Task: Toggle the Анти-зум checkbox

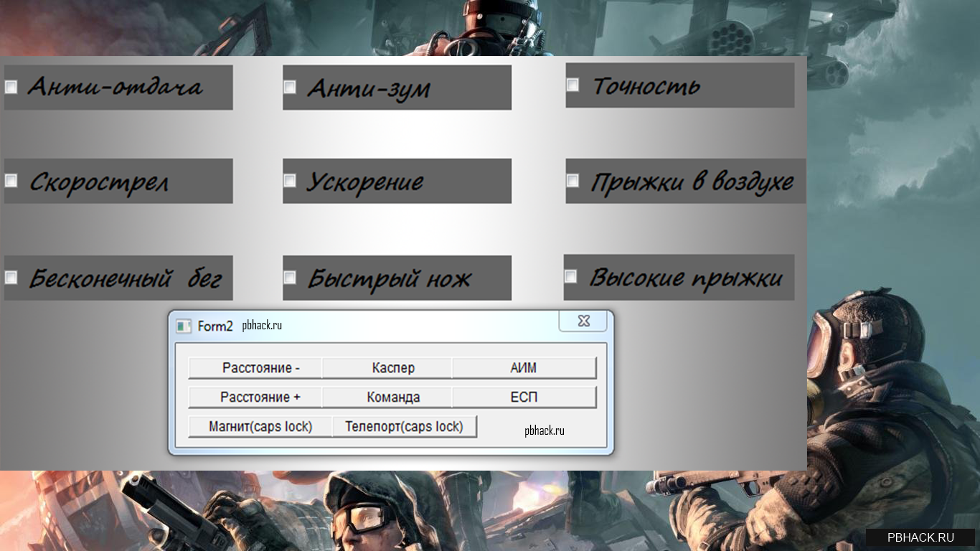Action: tap(290, 87)
